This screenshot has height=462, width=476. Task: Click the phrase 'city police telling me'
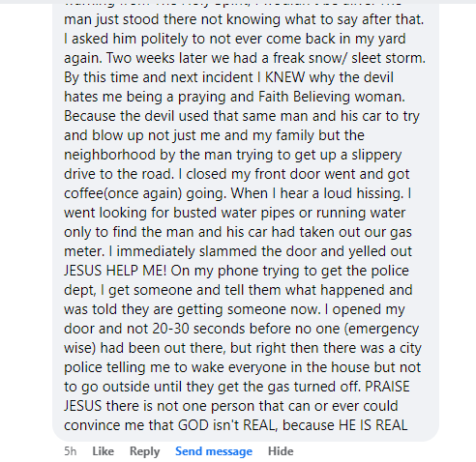tap(410, 349)
